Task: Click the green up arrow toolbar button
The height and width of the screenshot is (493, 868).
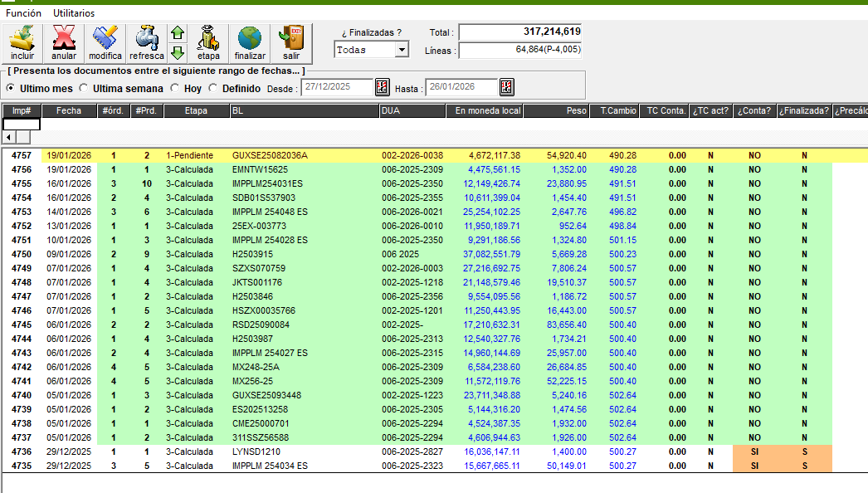Action: pyautogui.click(x=178, y=32)
